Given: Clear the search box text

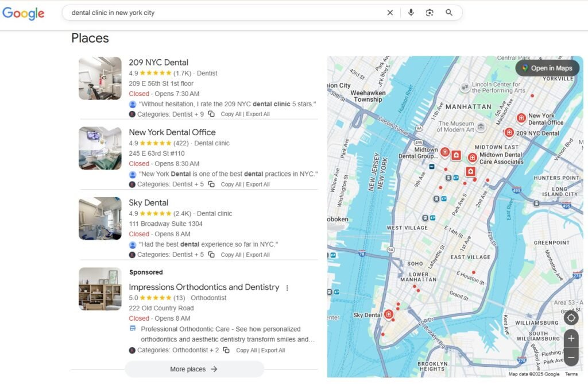Looking at the screenshot, I should [390, 13].
